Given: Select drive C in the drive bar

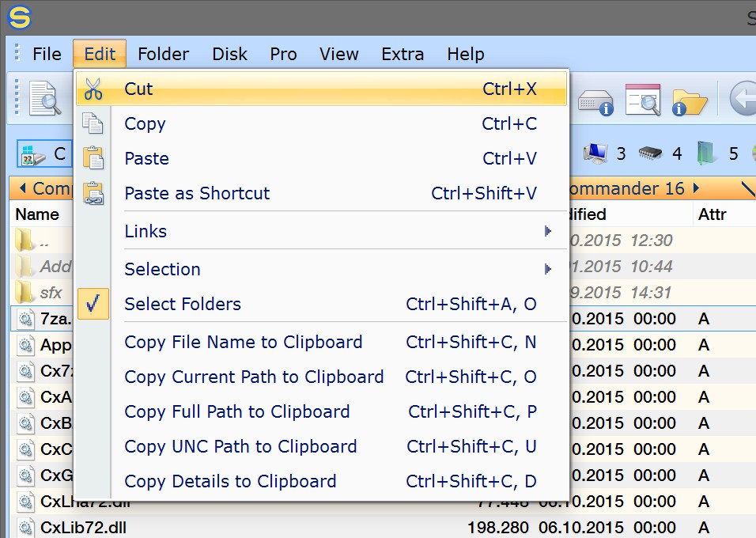Looking at the screenshot, I should (44, 153).
